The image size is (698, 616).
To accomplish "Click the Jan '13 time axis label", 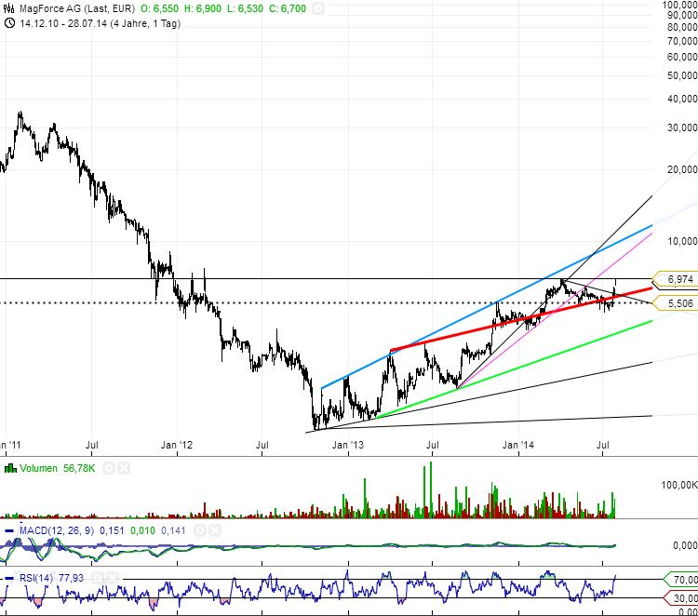I will (x=348, y=445).
